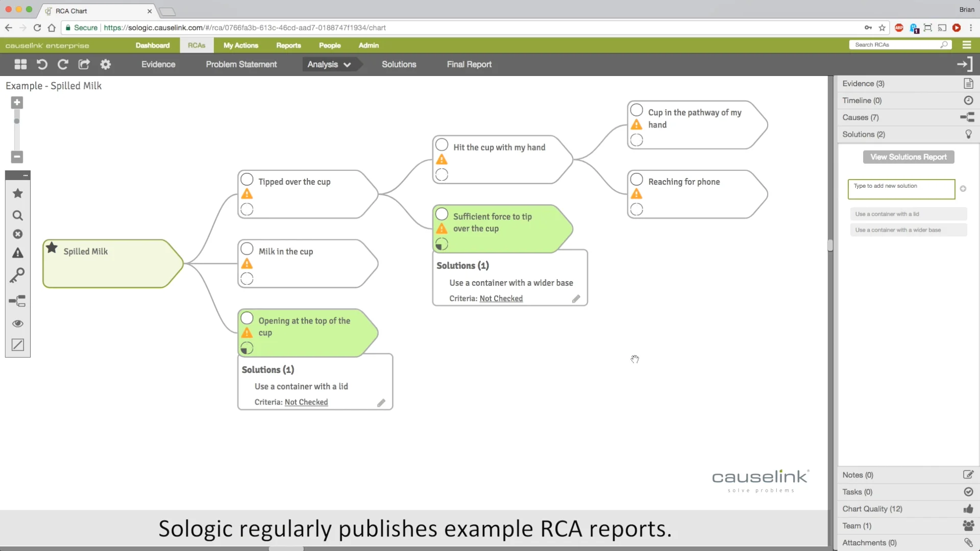Viewport: 980px width, 551px height.
Task: Open the Reports menu in the navigation bar
Action: (288, 45)
